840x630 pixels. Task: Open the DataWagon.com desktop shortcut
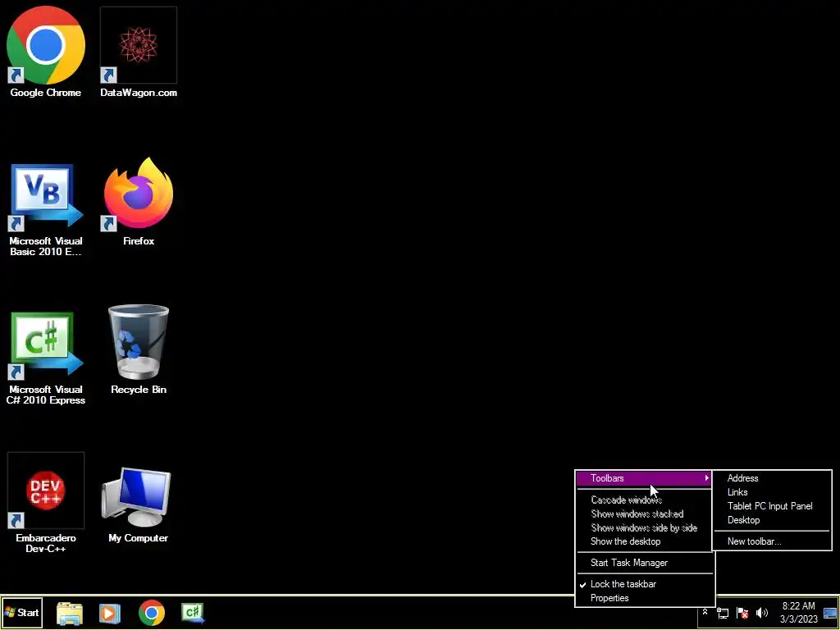(138, 52)
